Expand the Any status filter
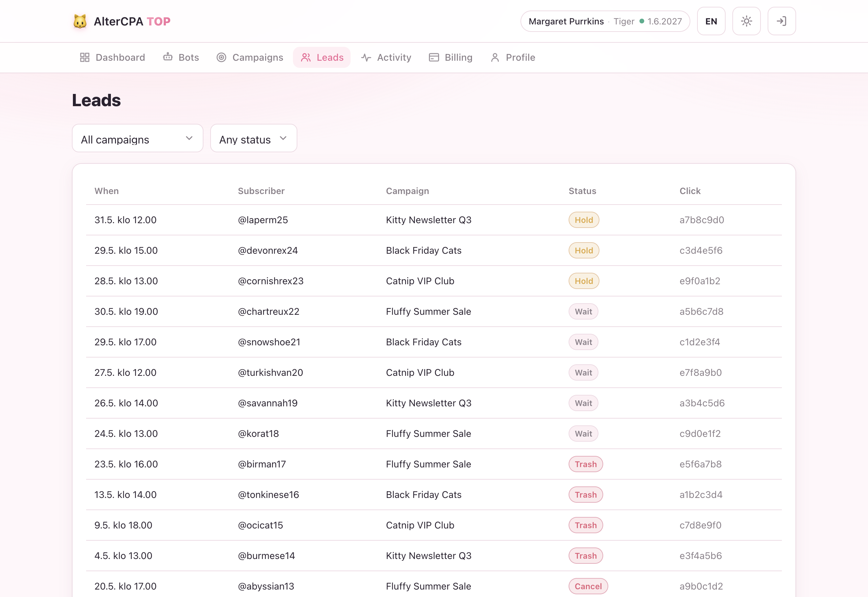Image resolution: width=868 pixels, height=597 pixels. pos(254,138)
